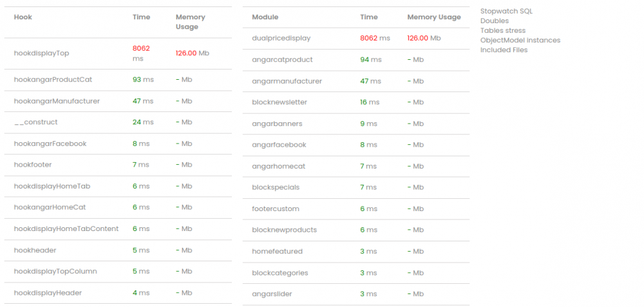Click the dualpricedisplay module name
Image resolution: width=644 pixels, height=307 pixels.
tap(281, 39)
